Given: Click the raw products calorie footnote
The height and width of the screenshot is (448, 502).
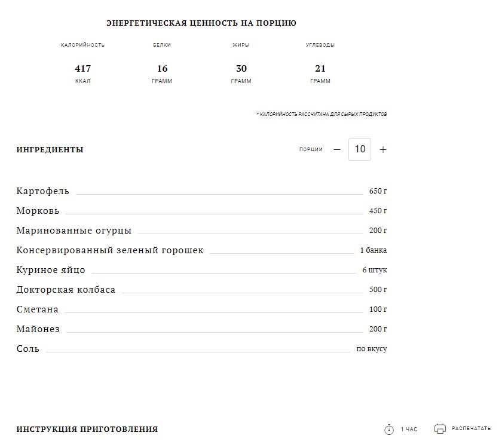Looking at the screenshot, I should (x=322, y=114).
